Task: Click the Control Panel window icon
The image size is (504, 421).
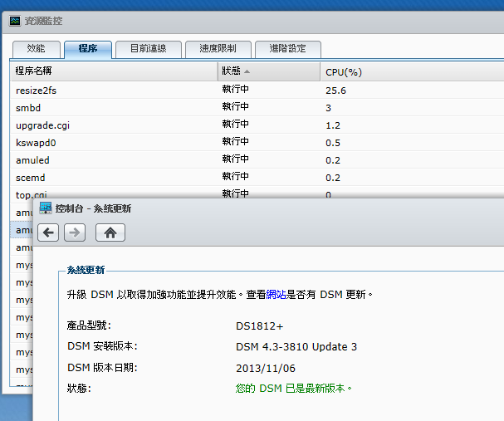Action: pyautogui.click(x=46, y=208)
